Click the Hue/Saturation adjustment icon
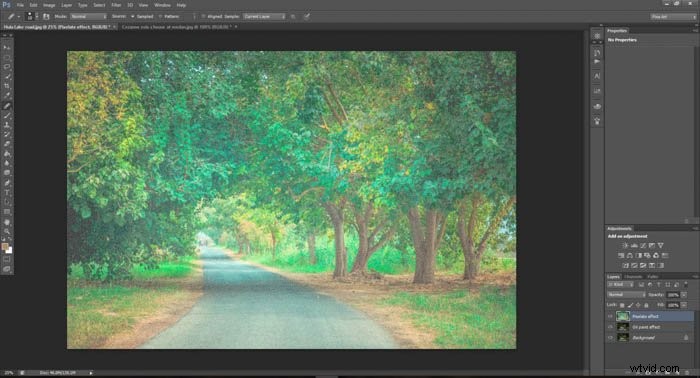Screen dimensions: 700x378 (x=621, y=256)
